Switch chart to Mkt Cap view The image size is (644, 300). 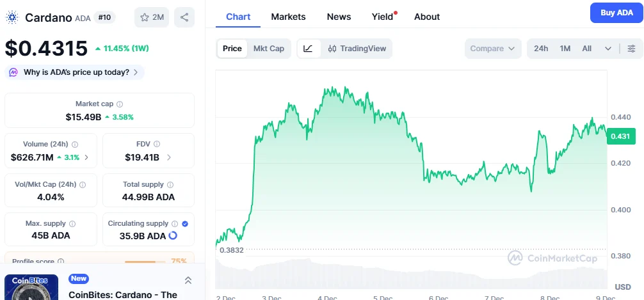[x=269, y=49]
